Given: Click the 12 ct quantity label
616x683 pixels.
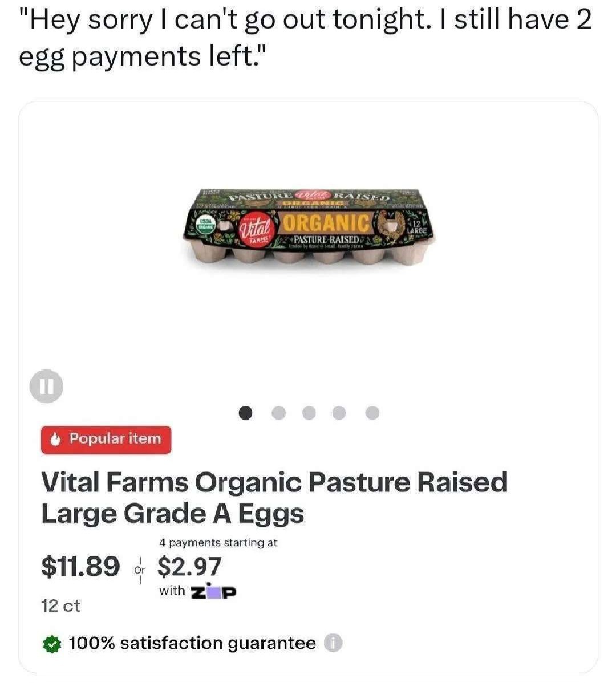Looking at the screenshot, I should click(61, 606).
